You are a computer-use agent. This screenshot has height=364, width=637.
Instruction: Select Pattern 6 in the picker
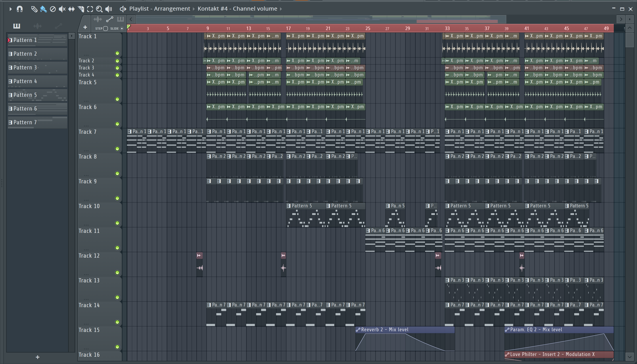point(38,109)
